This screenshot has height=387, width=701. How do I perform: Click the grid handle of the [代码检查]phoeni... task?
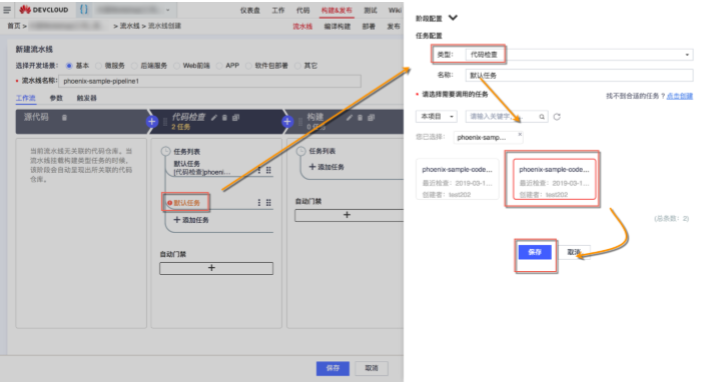pos(269,170)
